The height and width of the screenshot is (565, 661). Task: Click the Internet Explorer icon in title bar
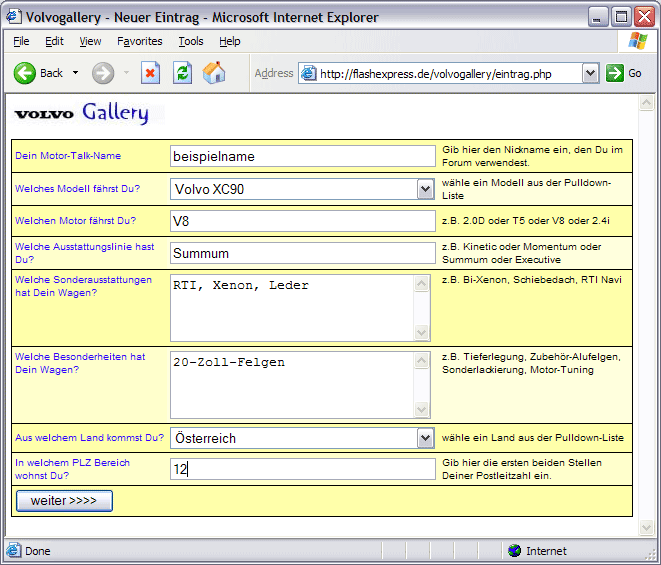13,16
